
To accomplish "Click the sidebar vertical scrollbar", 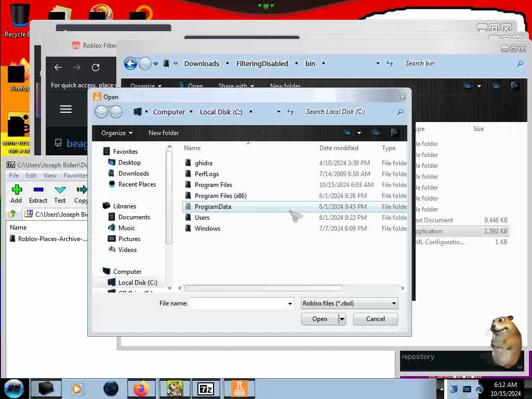I will tap(169, 197).
